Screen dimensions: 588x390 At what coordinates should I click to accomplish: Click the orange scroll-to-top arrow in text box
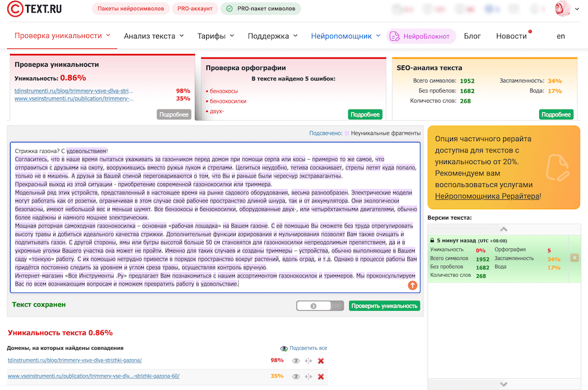[412, 285]
